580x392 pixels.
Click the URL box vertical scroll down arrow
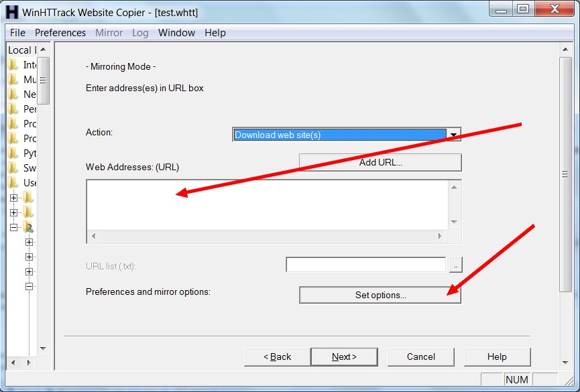[x=454, y=222]
